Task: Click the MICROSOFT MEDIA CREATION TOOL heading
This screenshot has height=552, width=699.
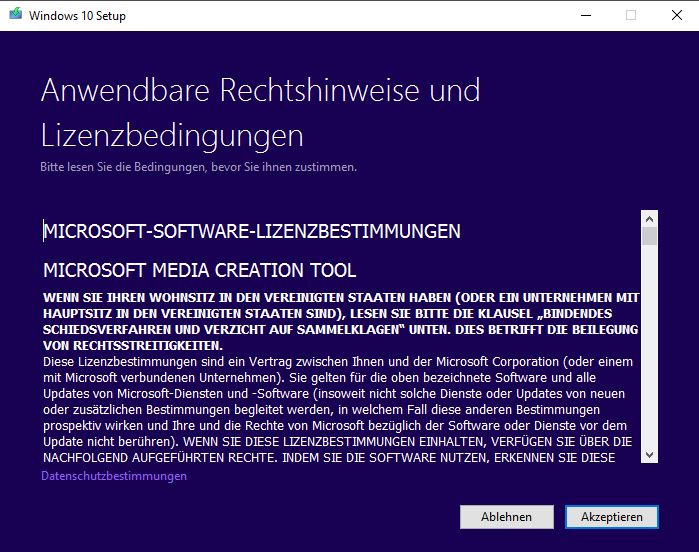Action: [x=199, y=270]
